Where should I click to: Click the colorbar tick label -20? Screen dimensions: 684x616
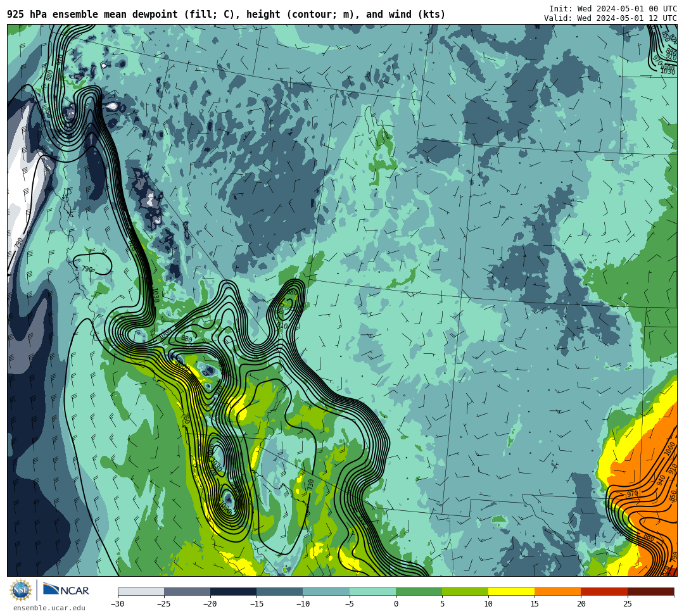pyautogui.click(x=210, y=604)
